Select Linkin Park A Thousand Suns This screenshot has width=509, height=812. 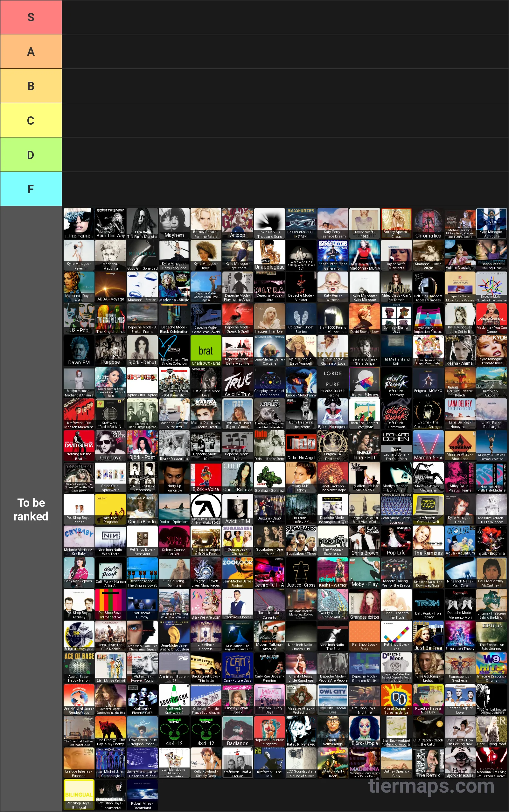[269, 224]
